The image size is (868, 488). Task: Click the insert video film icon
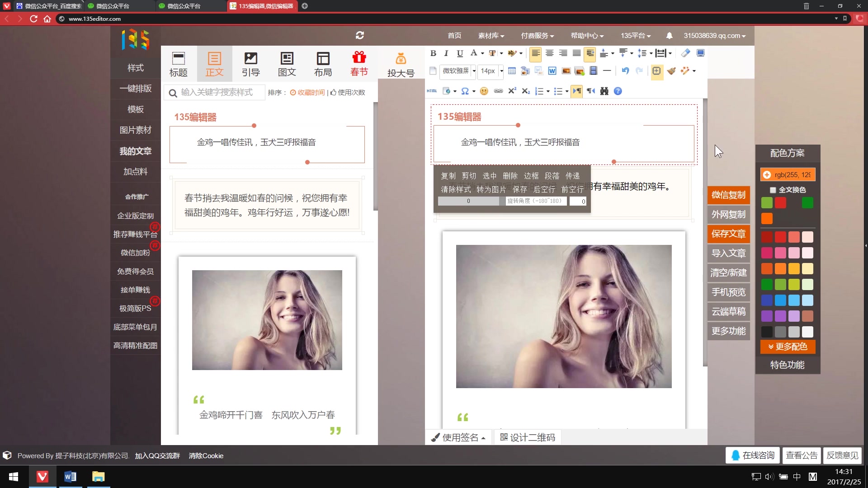pyautogui.click(x=593, y=71)
